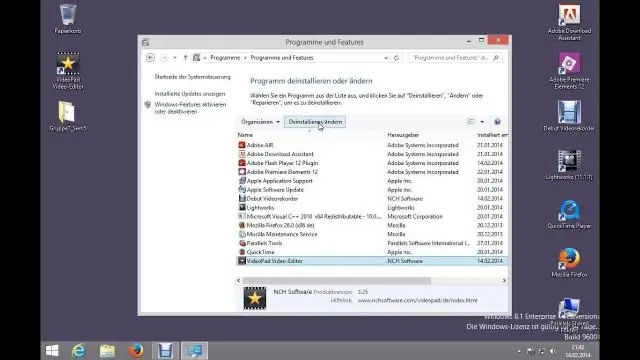
Task: Select Microsoft Visual C++ 2010 Redistributable
Action: (x=372, y=217)
